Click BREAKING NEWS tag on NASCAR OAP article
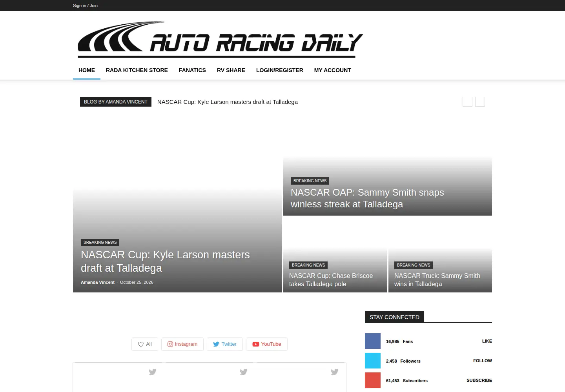 coord(310,181)
